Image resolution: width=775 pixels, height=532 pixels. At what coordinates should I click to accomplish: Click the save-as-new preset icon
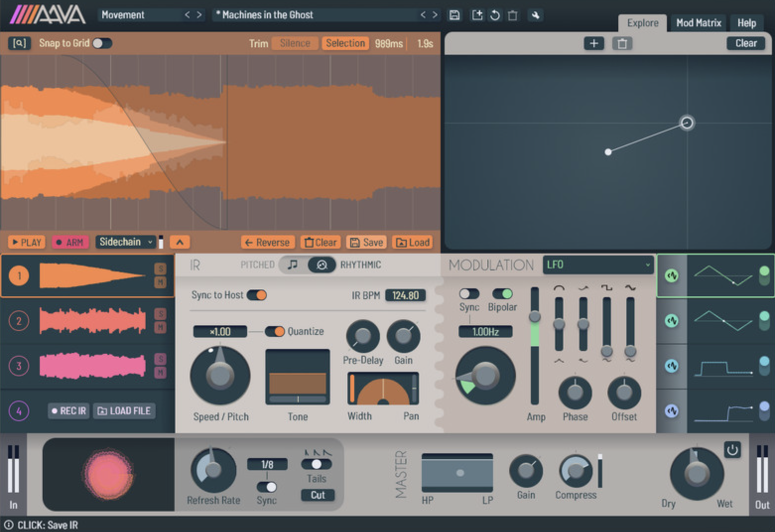[477, 15]
